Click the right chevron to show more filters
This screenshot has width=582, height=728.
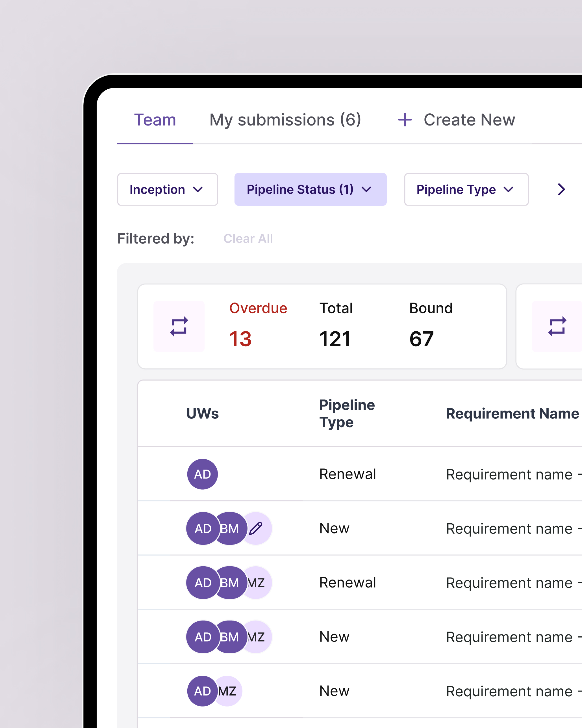[561, 189]
